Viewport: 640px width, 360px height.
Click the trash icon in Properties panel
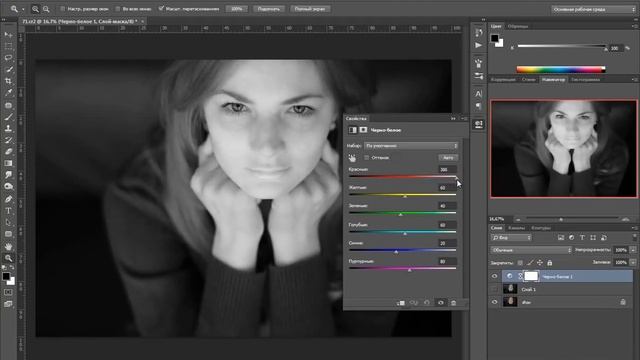pyautogui.click(x=453, y=303)
